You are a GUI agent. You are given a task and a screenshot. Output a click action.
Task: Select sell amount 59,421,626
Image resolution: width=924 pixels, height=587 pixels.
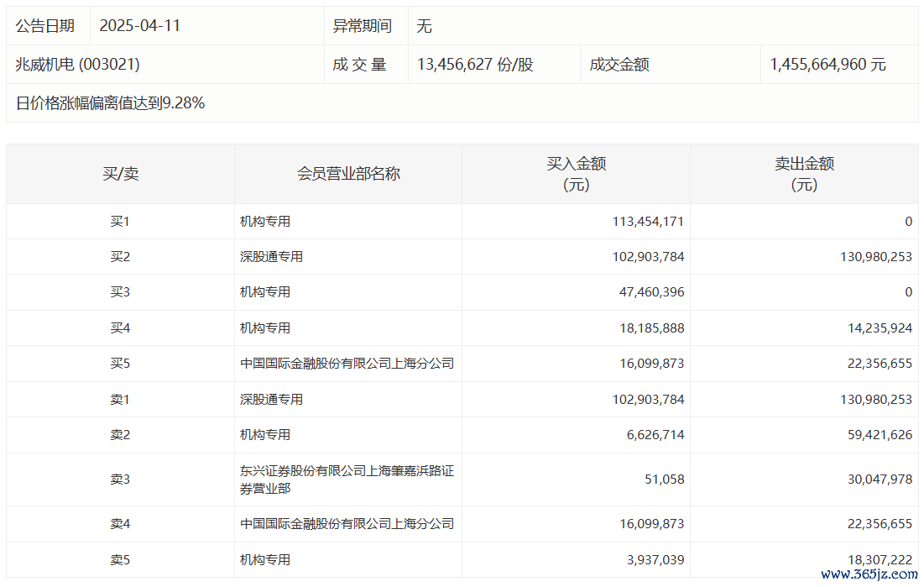(880, 435)
